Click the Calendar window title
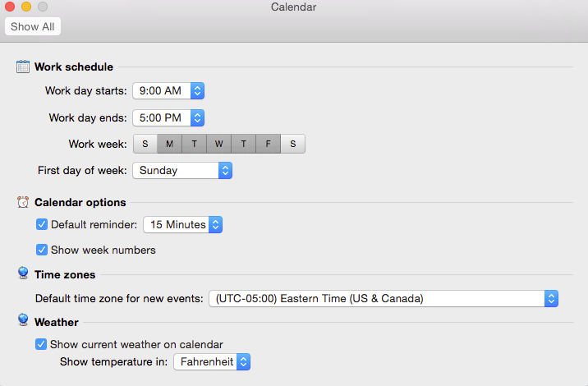 294,7
